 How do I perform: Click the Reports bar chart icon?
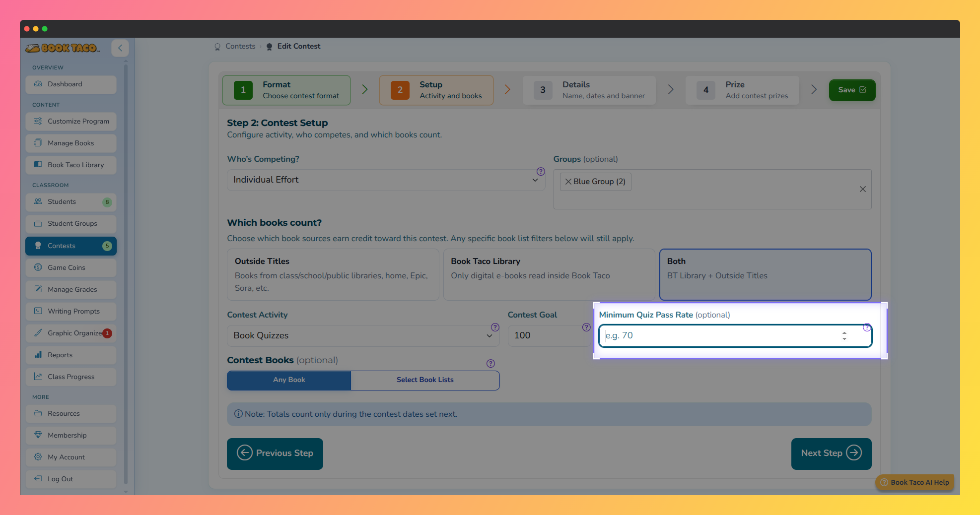[x=38, y=355]
